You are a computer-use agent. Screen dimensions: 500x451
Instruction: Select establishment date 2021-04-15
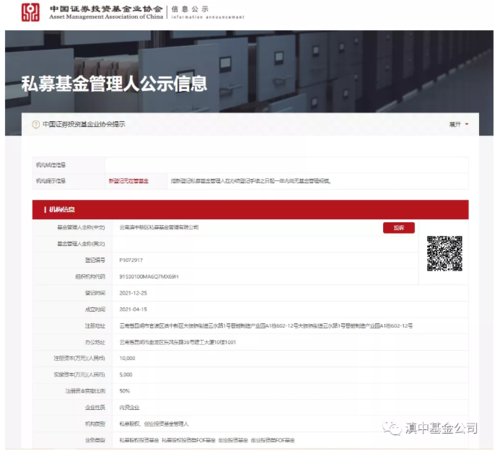point(133,309)
